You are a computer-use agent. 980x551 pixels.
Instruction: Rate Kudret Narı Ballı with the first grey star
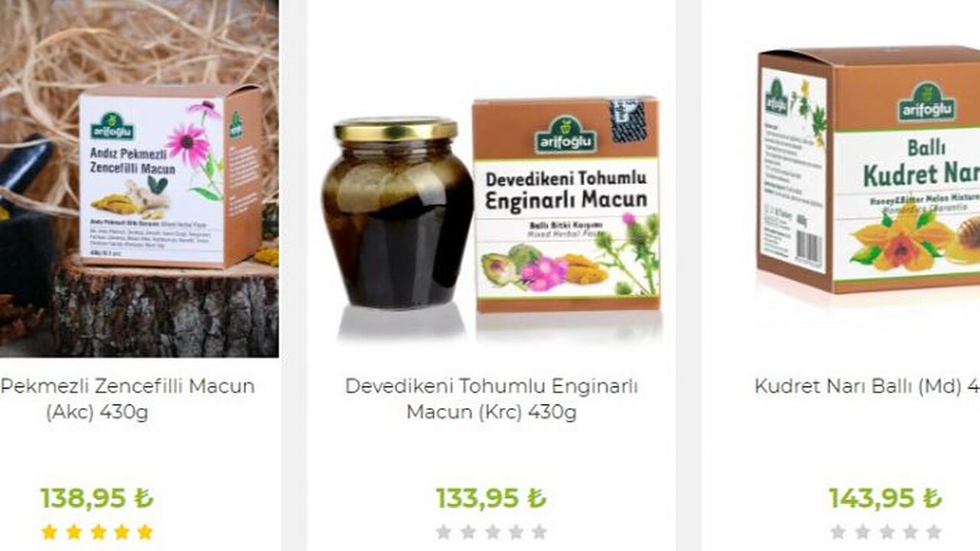tap(838, 532)
